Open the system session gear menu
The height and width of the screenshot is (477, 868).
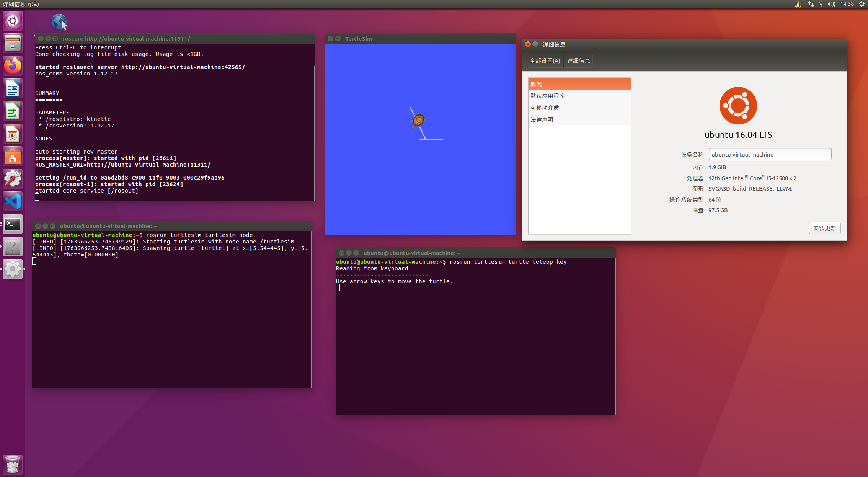tap(861, 4)
